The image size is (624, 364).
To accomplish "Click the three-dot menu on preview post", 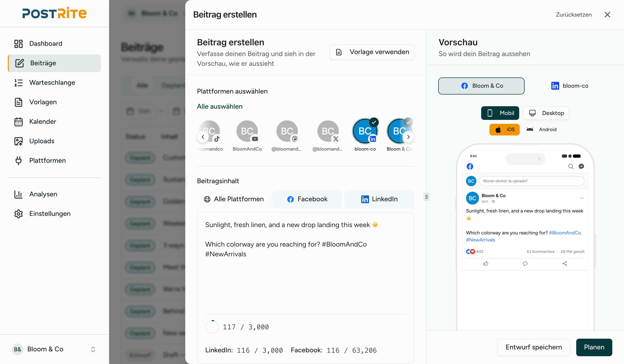I will point(582,198).
